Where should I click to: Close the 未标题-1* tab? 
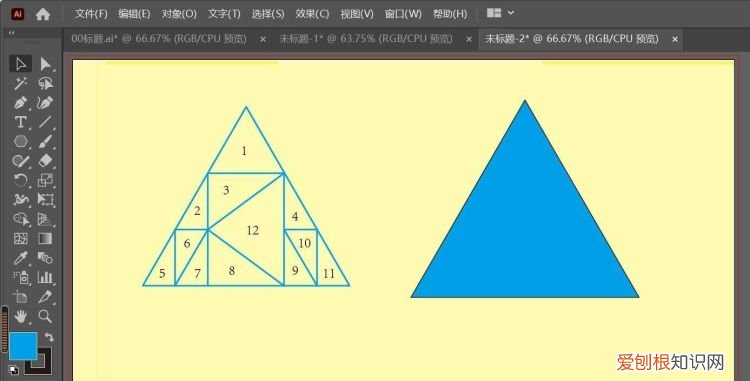pos(469,39)
